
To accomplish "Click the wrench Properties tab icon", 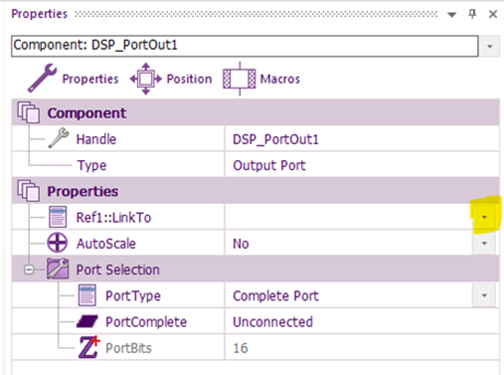I will [x=42, y=78].
